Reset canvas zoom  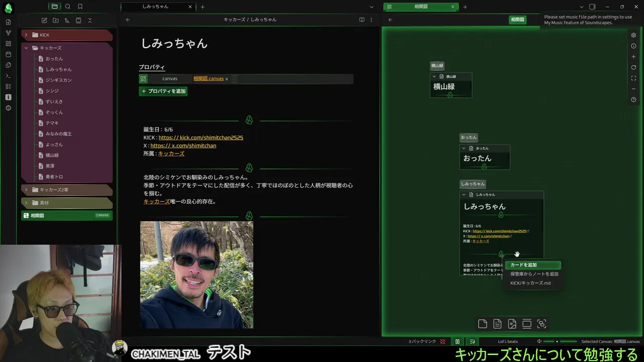point(633,67)
